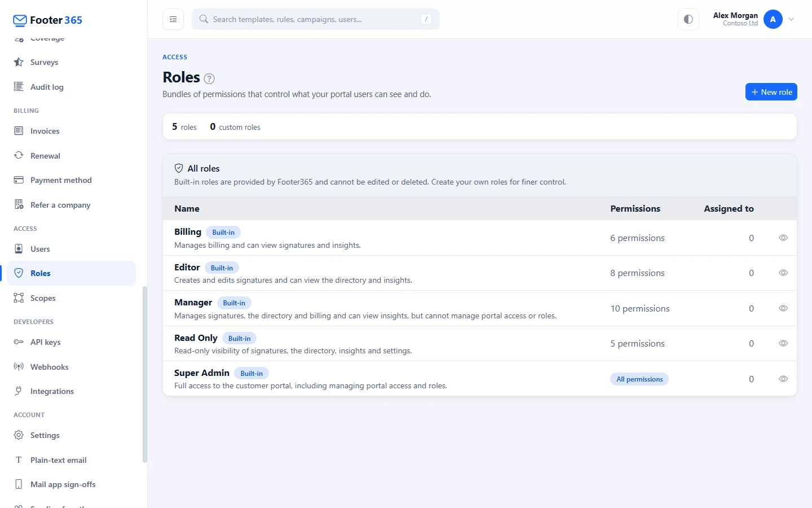Click the '10 permissions' value for Manager
The width and height of the screenshot is (812, 508).
pos(640,309)
